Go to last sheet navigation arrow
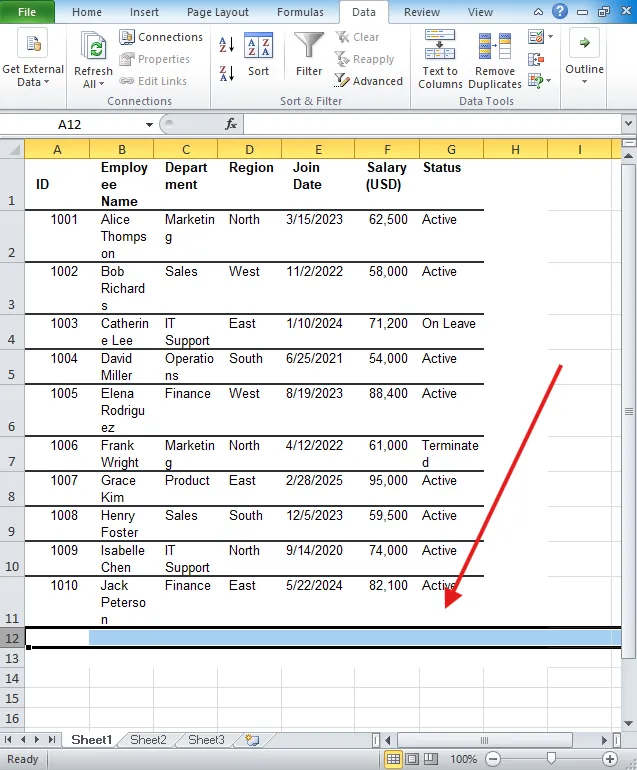 [x=52, y=740]
